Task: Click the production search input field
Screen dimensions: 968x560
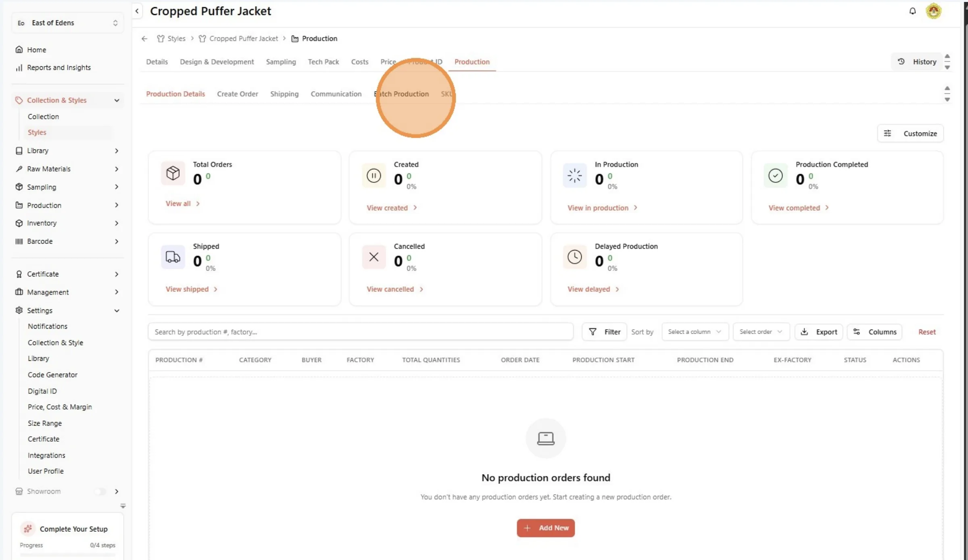Action: click(361, 332)
